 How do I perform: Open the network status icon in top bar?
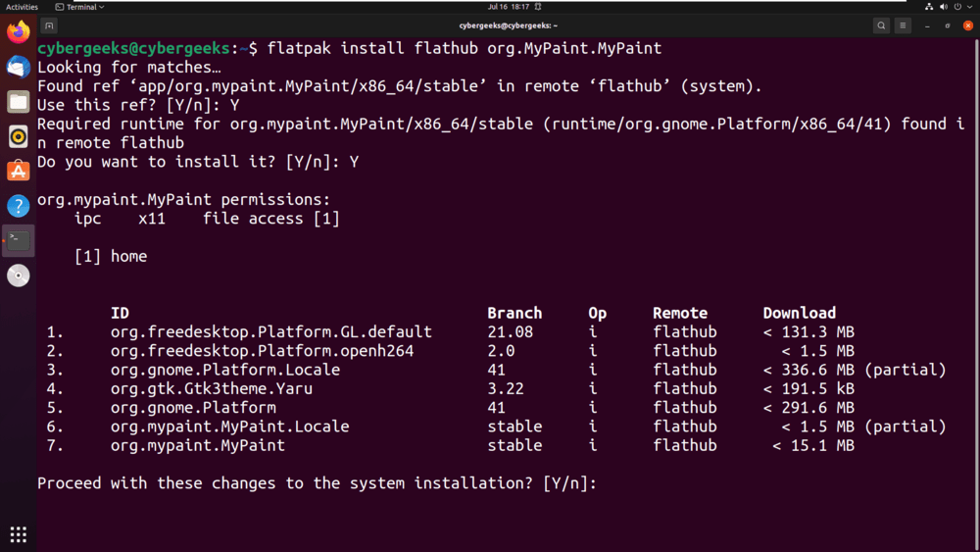(929, 7)
